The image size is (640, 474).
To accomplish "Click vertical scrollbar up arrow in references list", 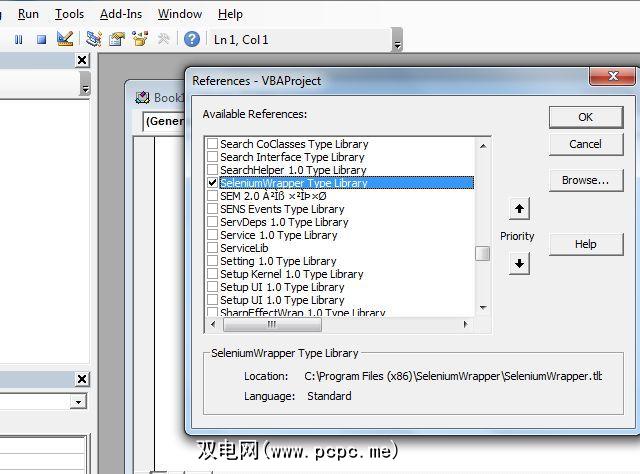I will click(483, 146).
